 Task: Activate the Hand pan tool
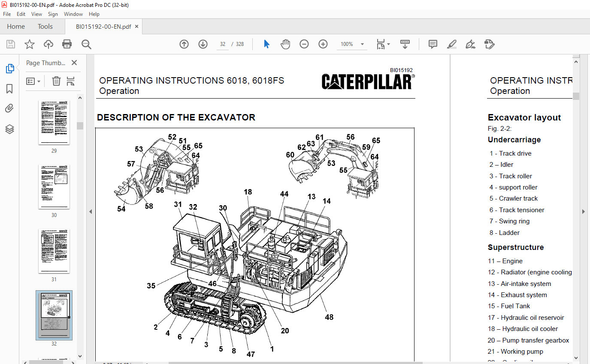pos(285,44)
